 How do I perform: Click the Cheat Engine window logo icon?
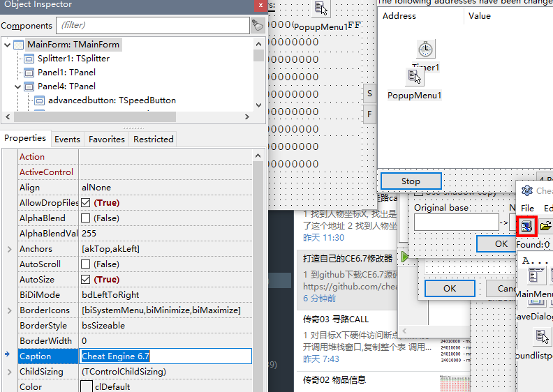pos(527,190)
